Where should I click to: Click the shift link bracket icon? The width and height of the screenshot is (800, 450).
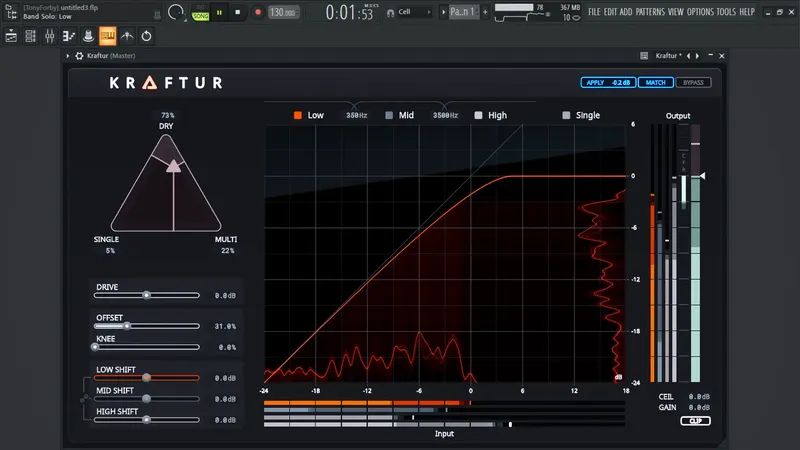click(x=84, y=398)
